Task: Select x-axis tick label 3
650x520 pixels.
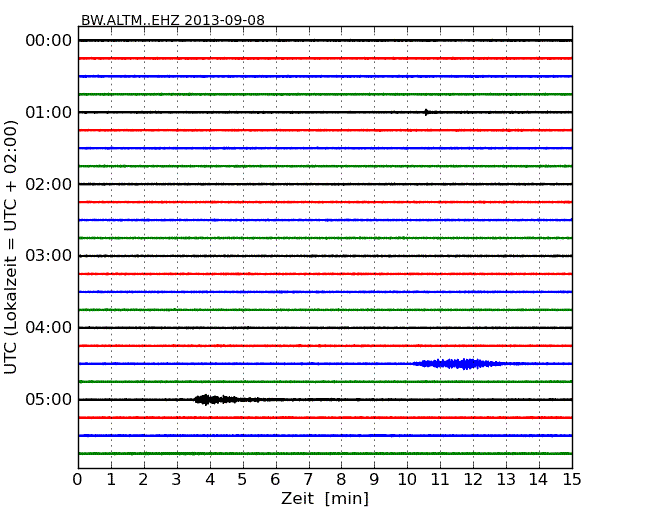Action: [x=177, y=480]
